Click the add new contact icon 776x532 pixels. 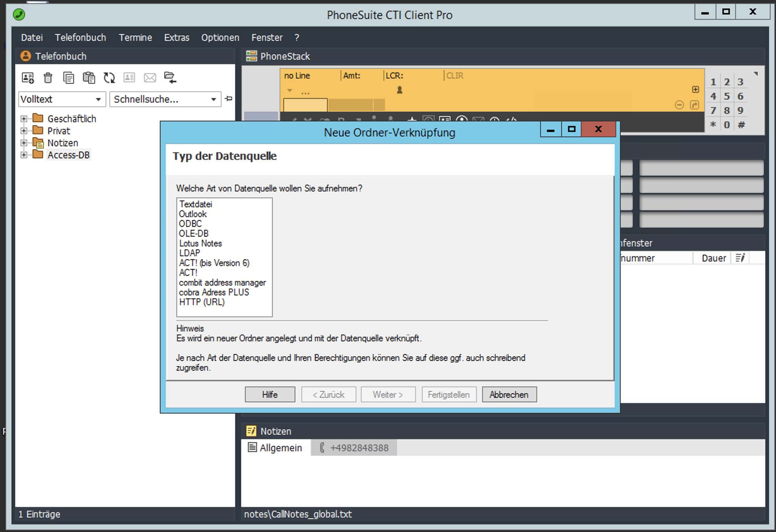tap(27, 78)
